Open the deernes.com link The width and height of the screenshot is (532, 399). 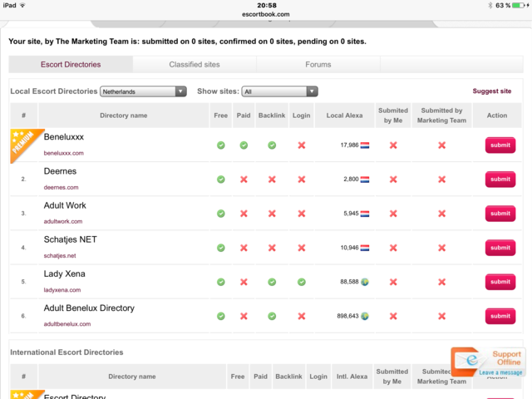tap(61, 187)
